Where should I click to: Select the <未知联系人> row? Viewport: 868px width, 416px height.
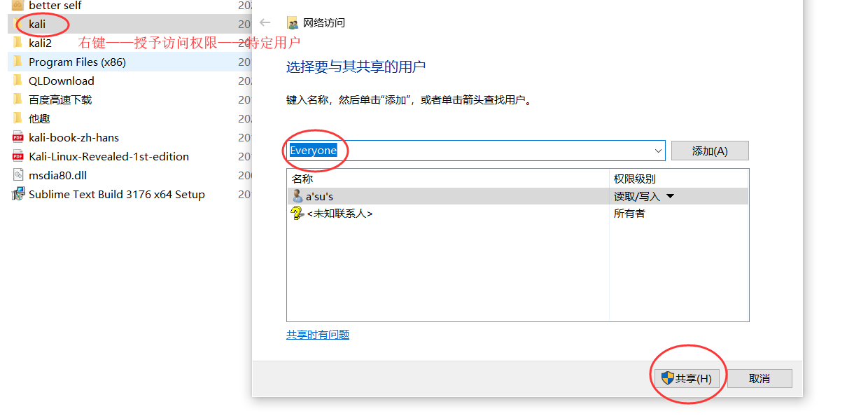[x=517, y=214]
